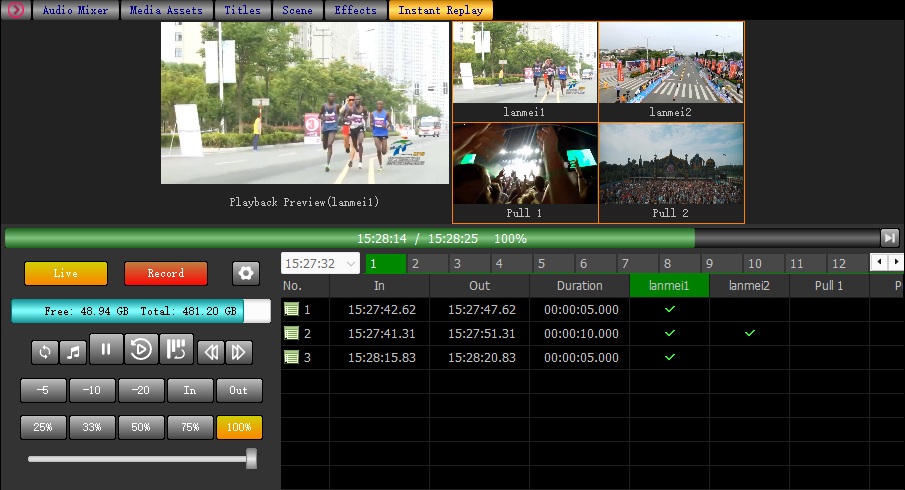Pause the replay playback

coord(106,349)
